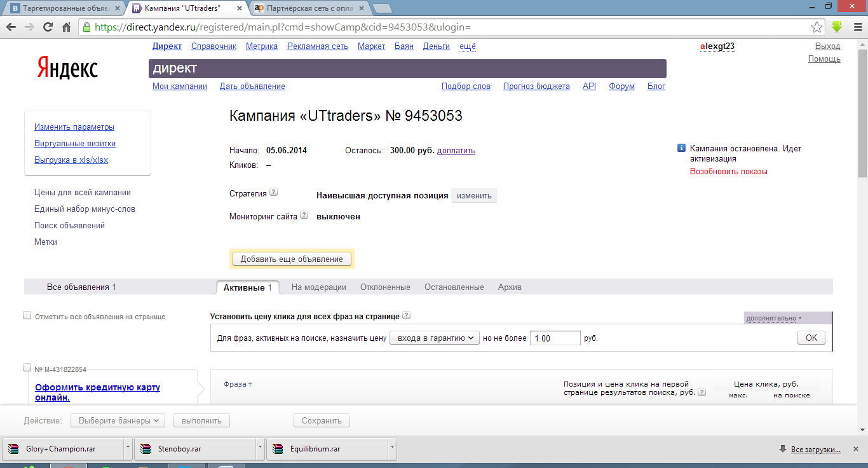Image resolution: width=868 pixels, height=468 pixels.
Task: Check the box for ad № M-431822854
Action: [x=27, y=368]
